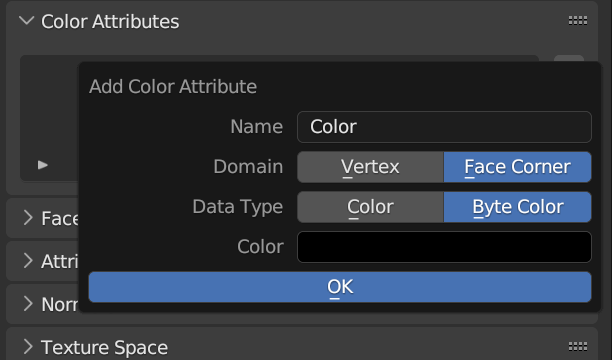Viewport: 612px width, 360px height.
Task: Confirm with the OK button
Action: [x=340, y=287]
